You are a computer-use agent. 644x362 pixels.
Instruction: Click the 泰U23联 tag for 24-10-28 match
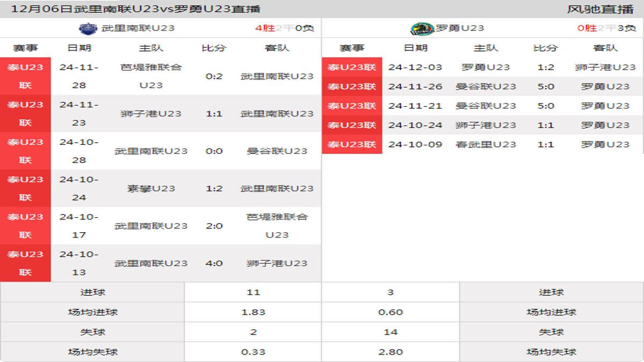point(25,151)
